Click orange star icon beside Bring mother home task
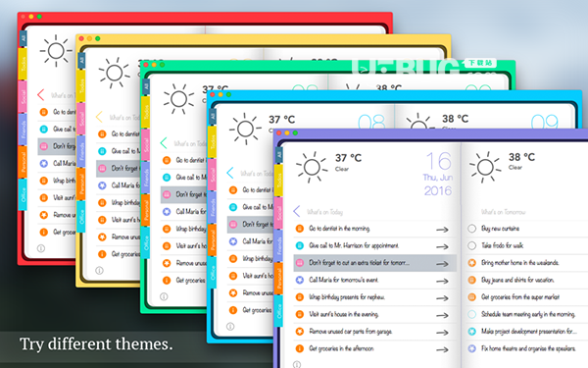588x368 pixels. [x=471, y=263]
